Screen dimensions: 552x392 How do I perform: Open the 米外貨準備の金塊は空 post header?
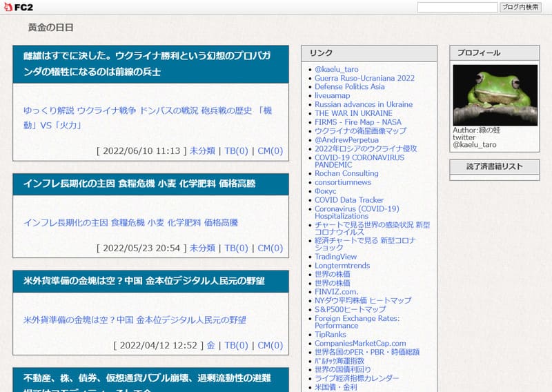[x=144, y=281]
